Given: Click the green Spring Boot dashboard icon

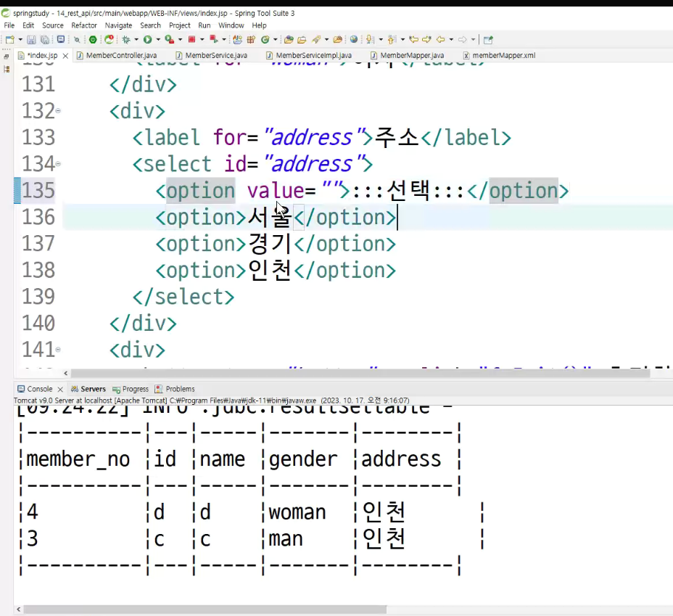Looking at the screenshot, I should (x=93, y=39).
